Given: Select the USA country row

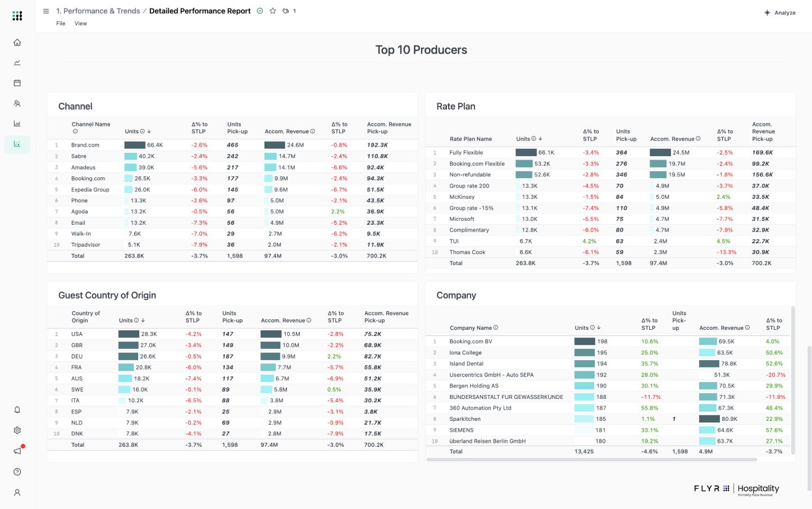Looking at the screenshot, I should click(x=232, y=334).
